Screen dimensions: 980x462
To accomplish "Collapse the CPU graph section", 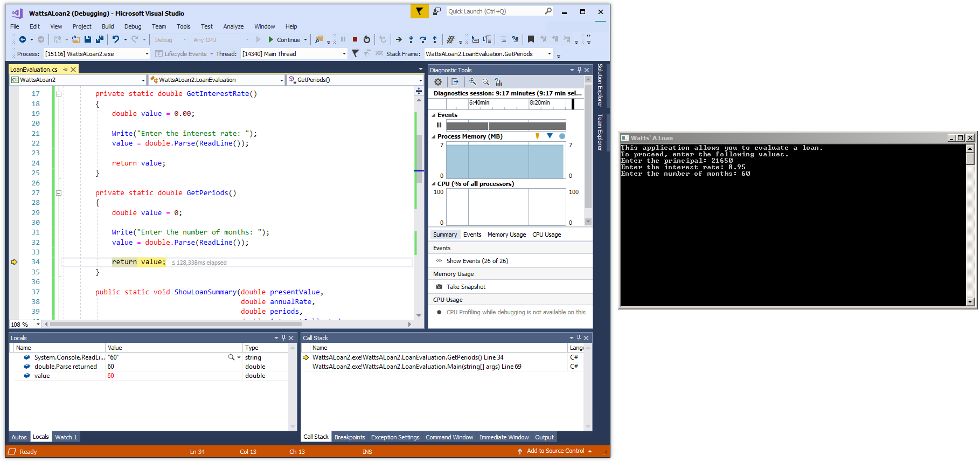I will (x=433, y=184).
